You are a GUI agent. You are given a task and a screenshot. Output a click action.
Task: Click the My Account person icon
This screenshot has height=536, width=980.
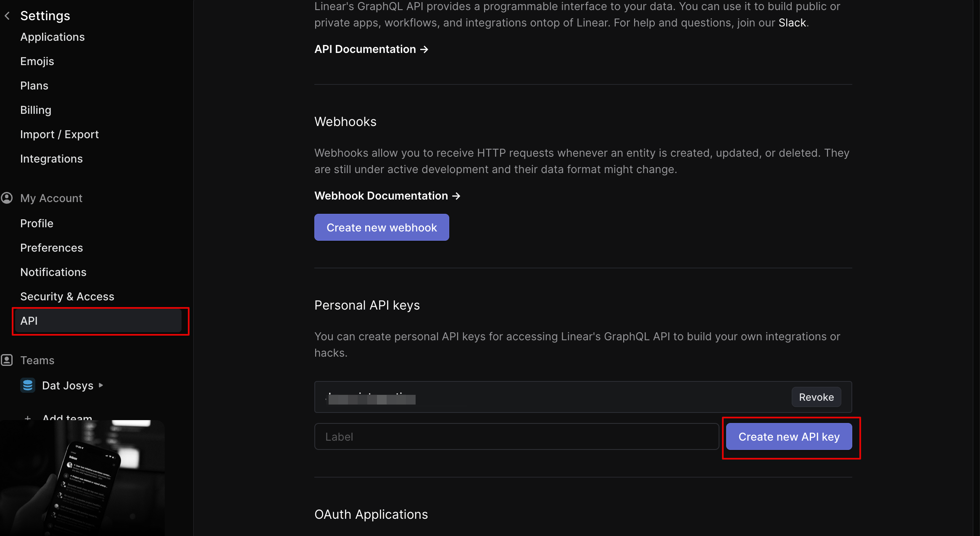click(7, 198)
